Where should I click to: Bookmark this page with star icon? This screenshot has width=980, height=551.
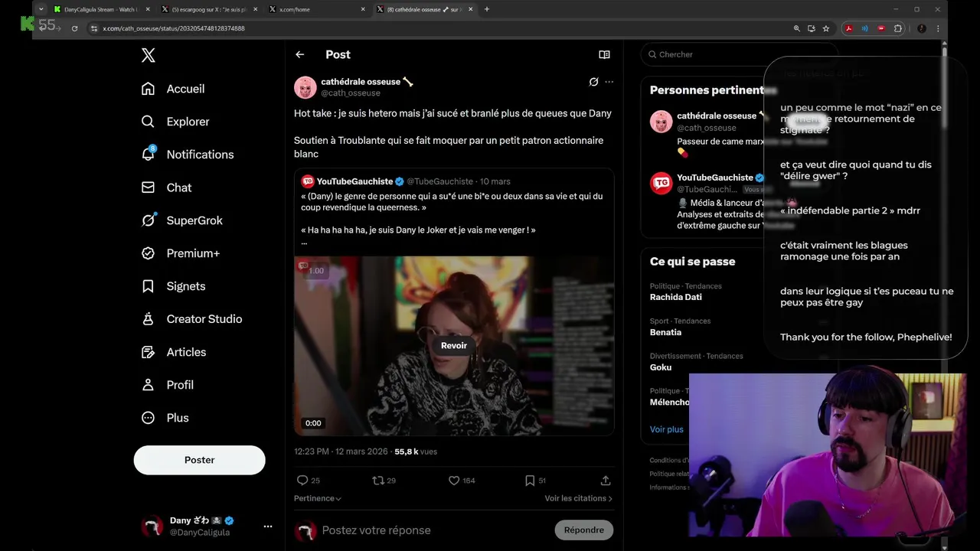click(826, 28)
